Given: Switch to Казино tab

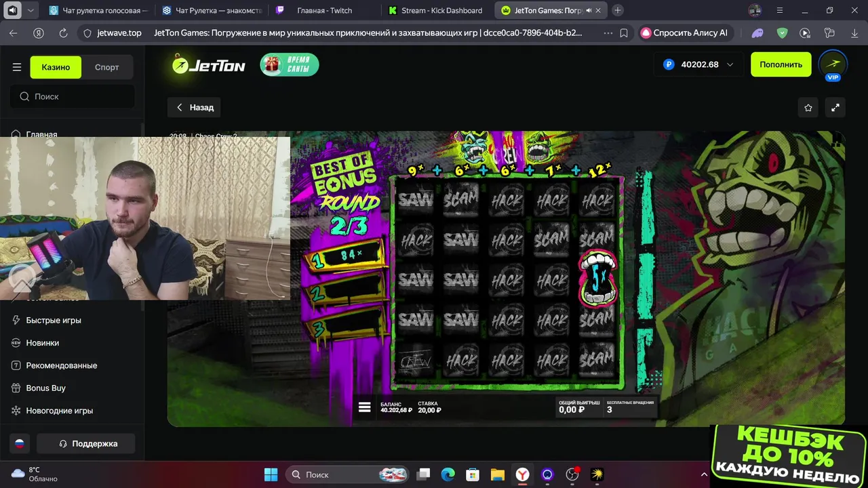Looking at the screenshot, I should 56,67.
